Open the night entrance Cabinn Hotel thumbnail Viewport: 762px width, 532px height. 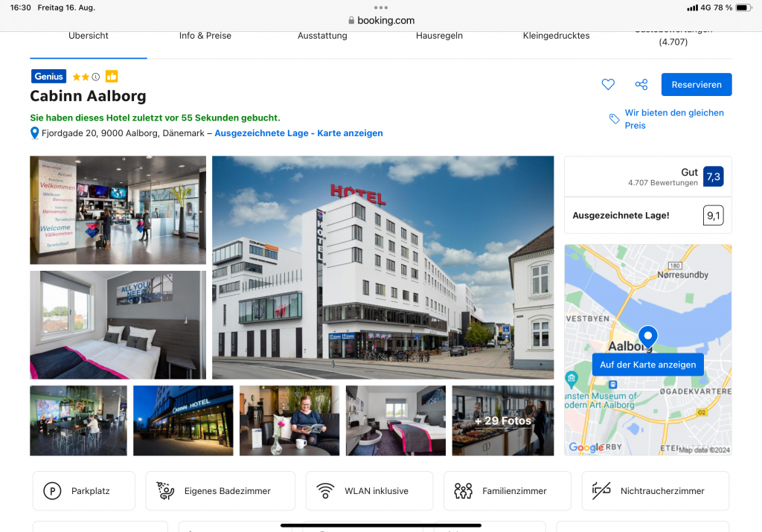(183, 420)
